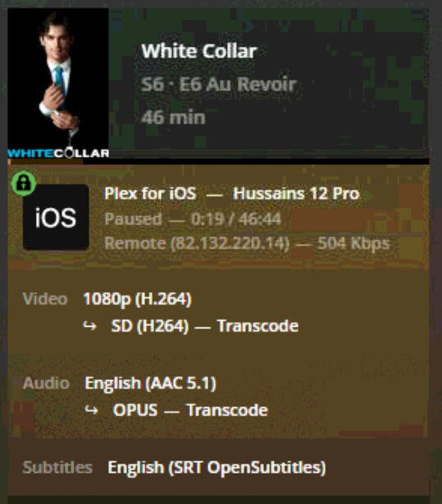This screenshot has width=442, height=504.
Task: Click the Paused 0:19 / 46:44 status
Action: (x=193, y=219)
